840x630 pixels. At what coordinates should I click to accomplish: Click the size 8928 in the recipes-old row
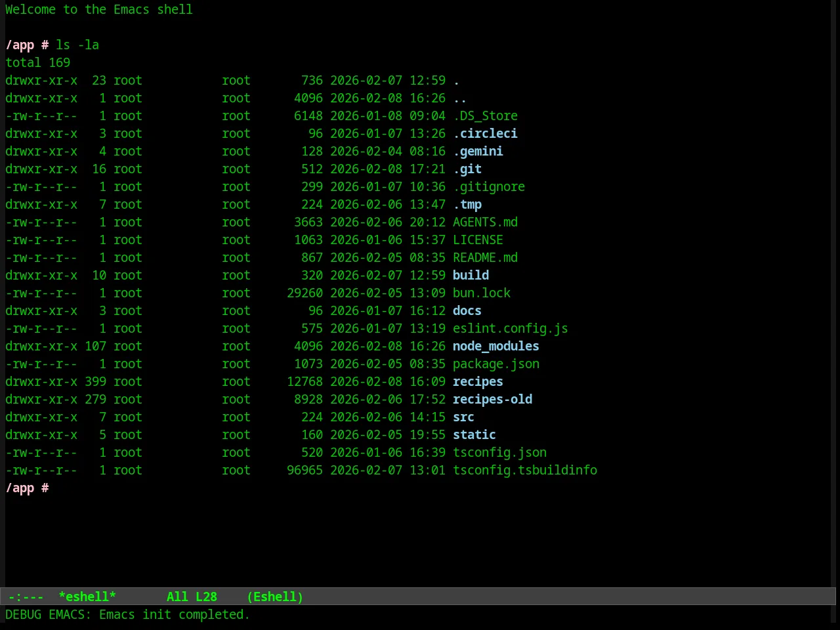(308, 399)
